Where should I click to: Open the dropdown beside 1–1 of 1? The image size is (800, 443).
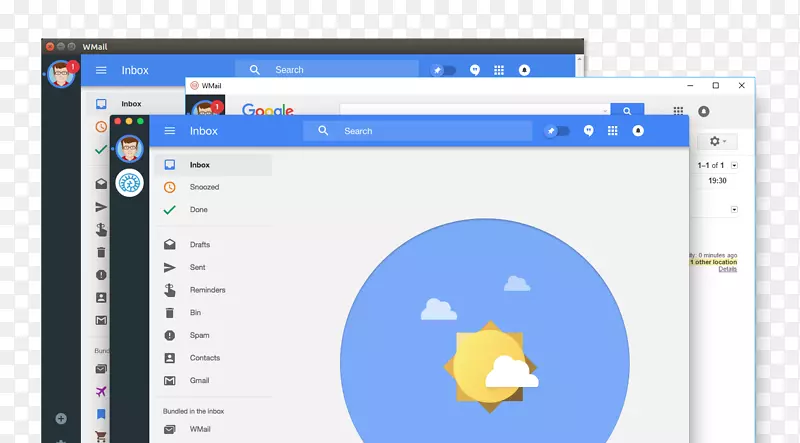point(734,165)
